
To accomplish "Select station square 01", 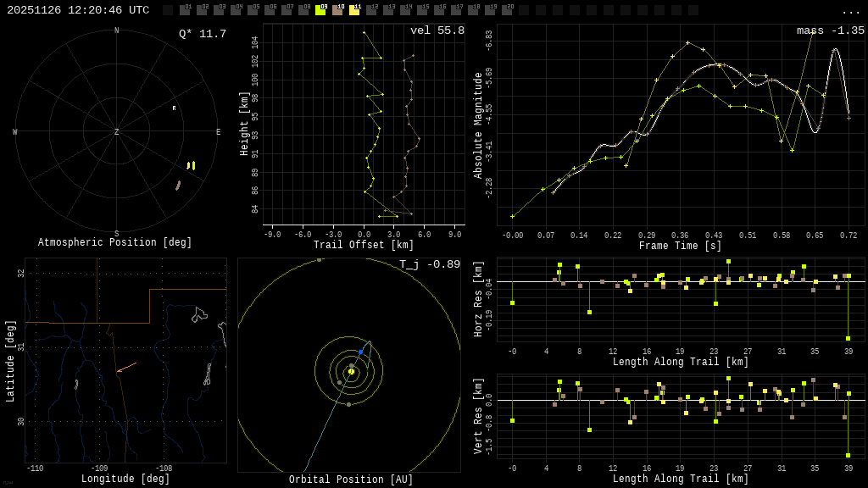I will pyautogui.click(x=185, y=10).
